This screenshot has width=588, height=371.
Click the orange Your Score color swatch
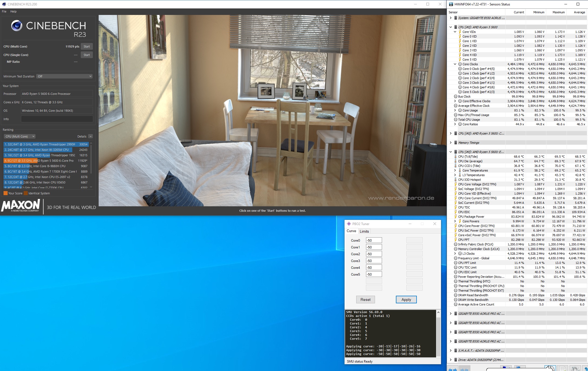[x=5, y=193]
